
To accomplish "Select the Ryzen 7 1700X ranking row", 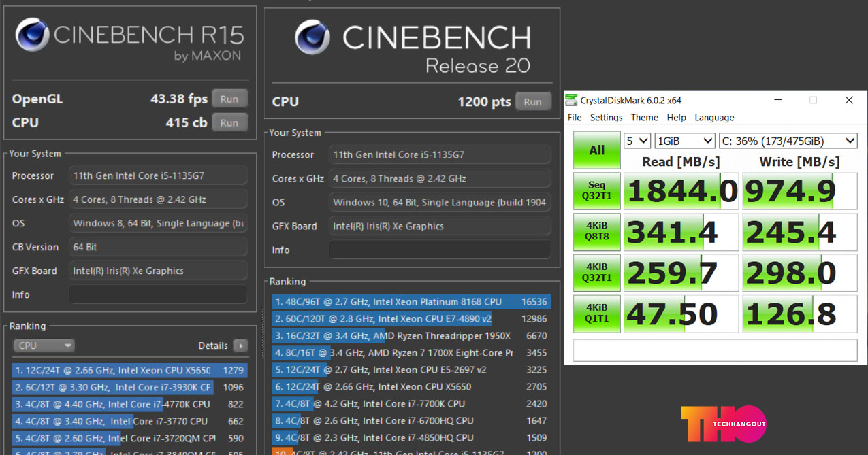I will point(411,353).
